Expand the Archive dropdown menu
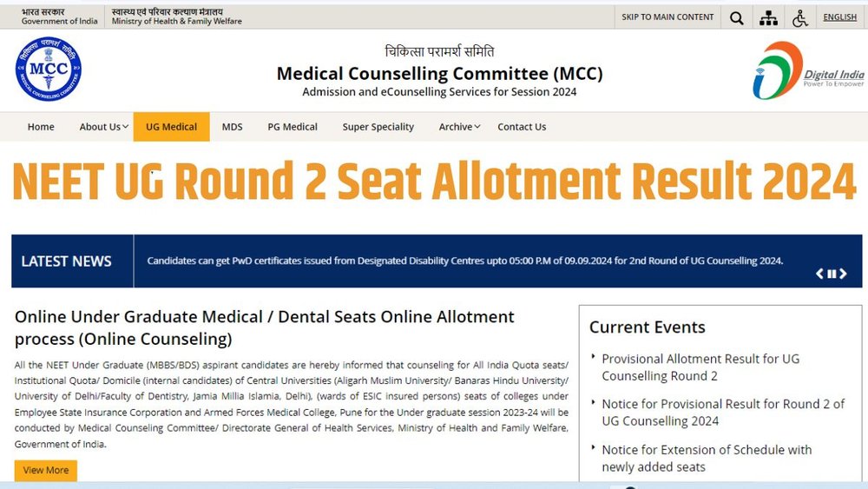Image resolution: width=868 pixels, height=489 pixels. 459,127
